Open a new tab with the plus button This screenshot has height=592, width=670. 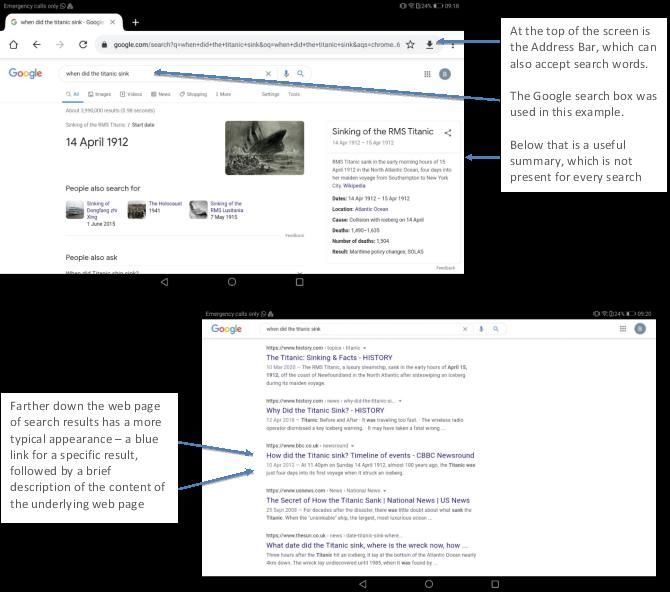point(135,22)
